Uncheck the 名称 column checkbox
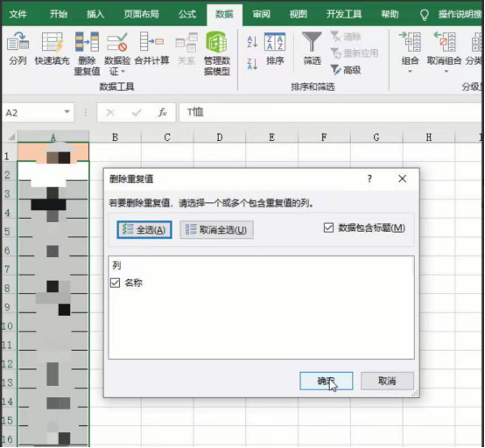 (x=115, y=283)
